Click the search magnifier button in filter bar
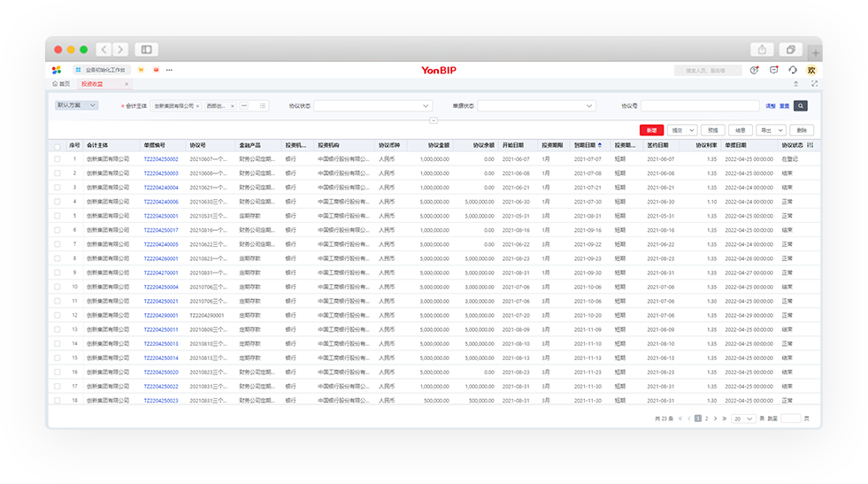The image size is (868, 484). (801, 105)
